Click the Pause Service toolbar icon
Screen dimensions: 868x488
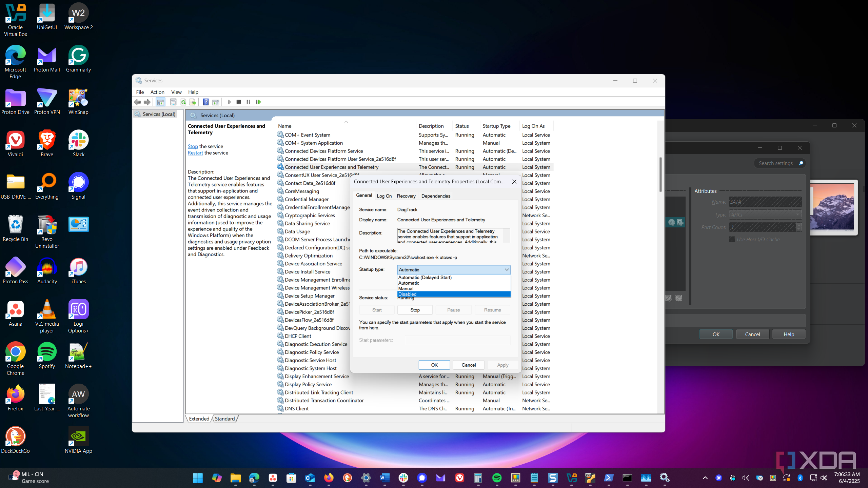pyautogui.click(x=249, y=102)
